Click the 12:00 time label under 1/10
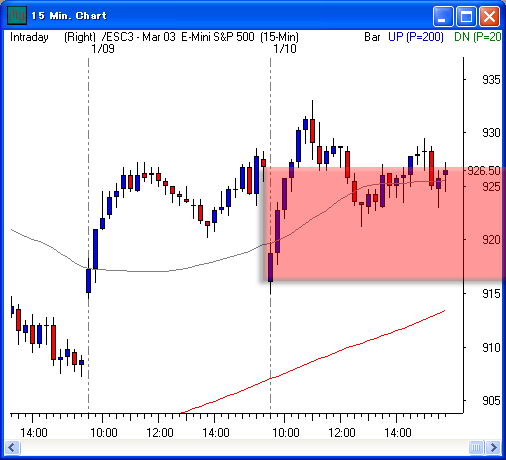 (x=342, y=433)
